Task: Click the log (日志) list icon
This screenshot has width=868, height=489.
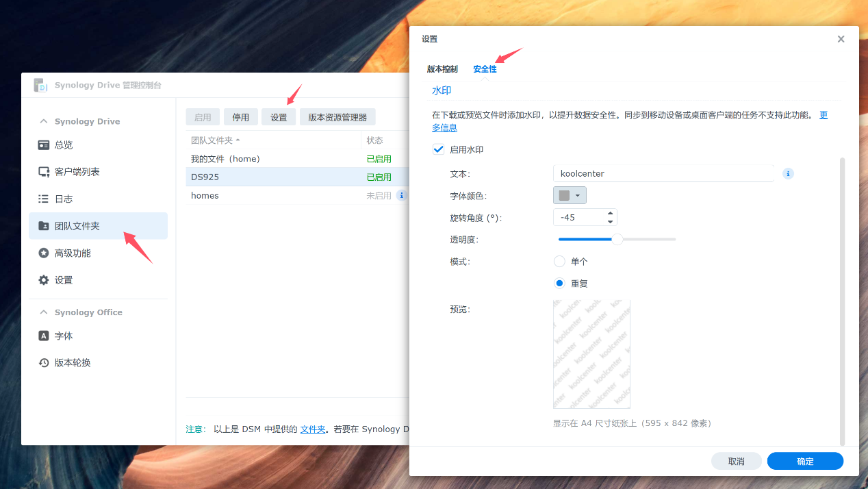Action: pos(44,199)
